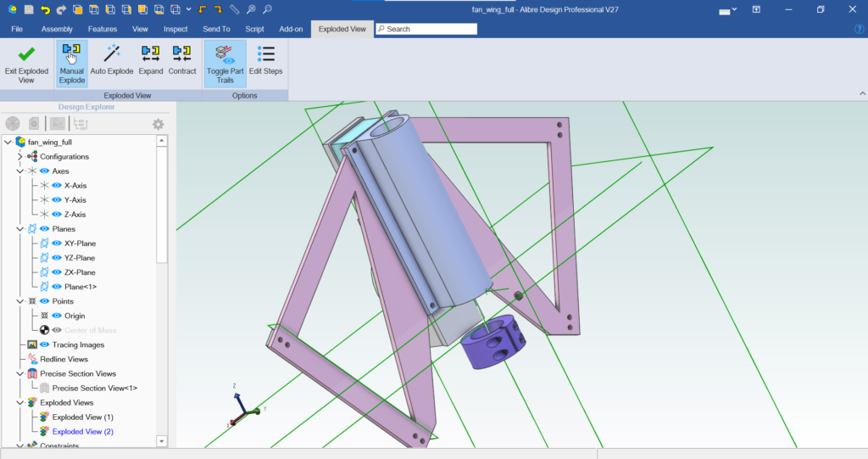Select Exploded View (1) in the tree
Image resolution: width=868 pixels, height=459 pixels.
(x=82, y=417)
